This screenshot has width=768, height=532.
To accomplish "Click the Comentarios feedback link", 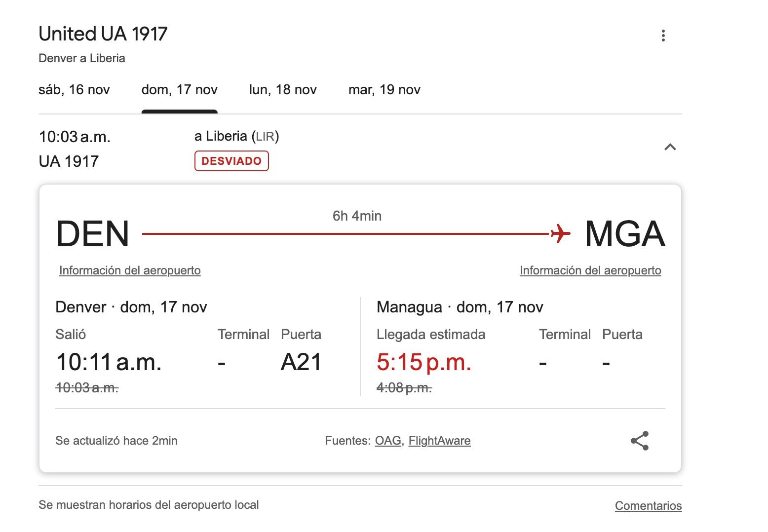I will [648, 506].
